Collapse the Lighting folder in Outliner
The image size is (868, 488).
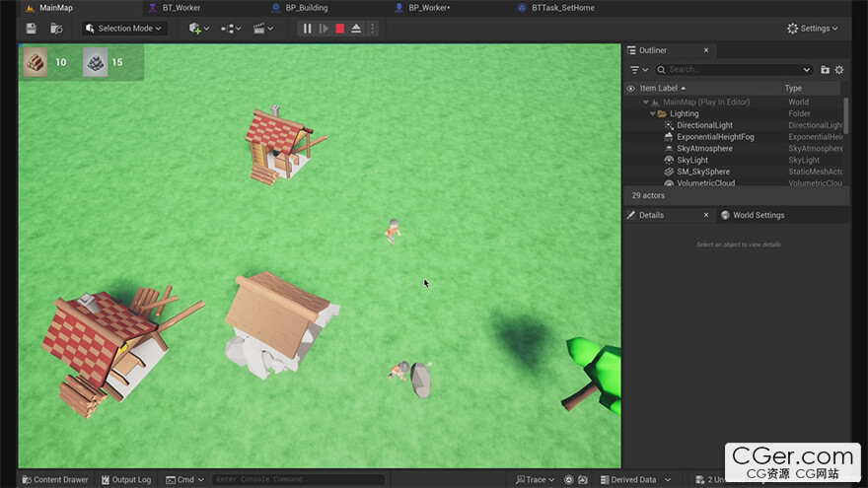tap(653, 113)
